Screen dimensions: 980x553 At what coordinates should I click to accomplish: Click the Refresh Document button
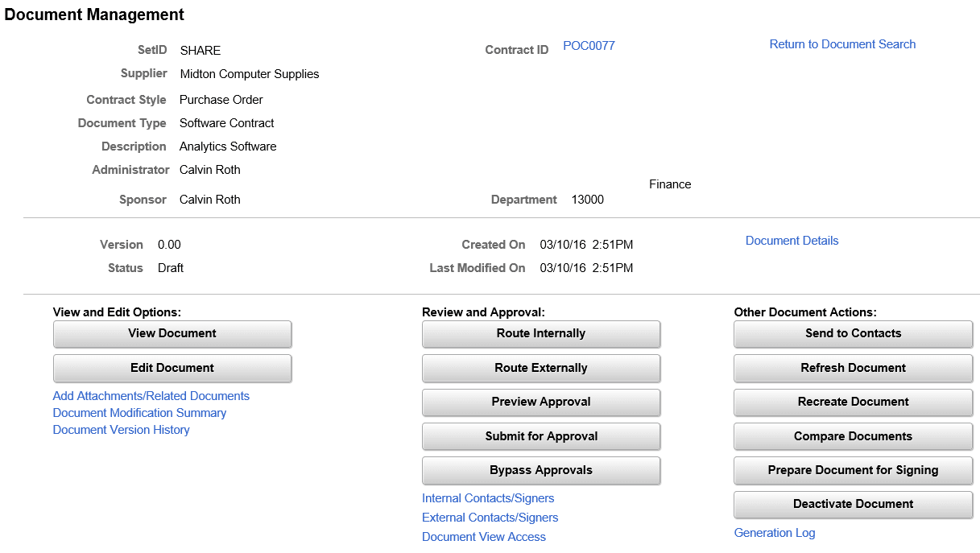852,368
